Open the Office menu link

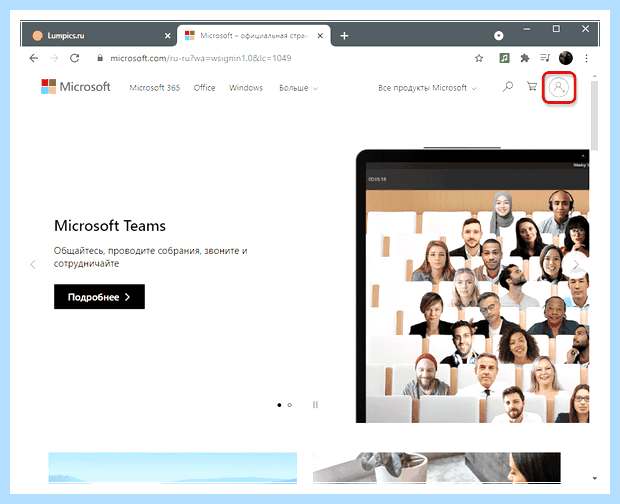tap(204, 88)
